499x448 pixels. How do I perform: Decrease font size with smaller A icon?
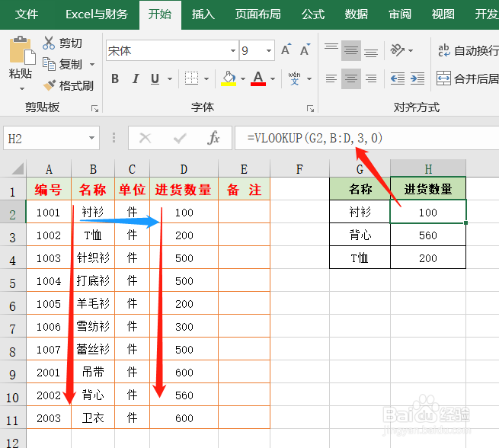(x=305, y=50)
